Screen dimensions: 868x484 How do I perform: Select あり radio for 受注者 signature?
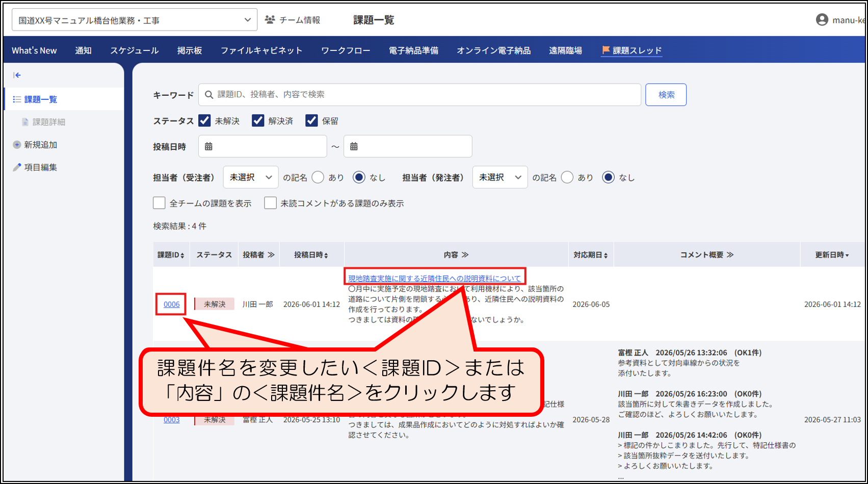tap(318, 177)
